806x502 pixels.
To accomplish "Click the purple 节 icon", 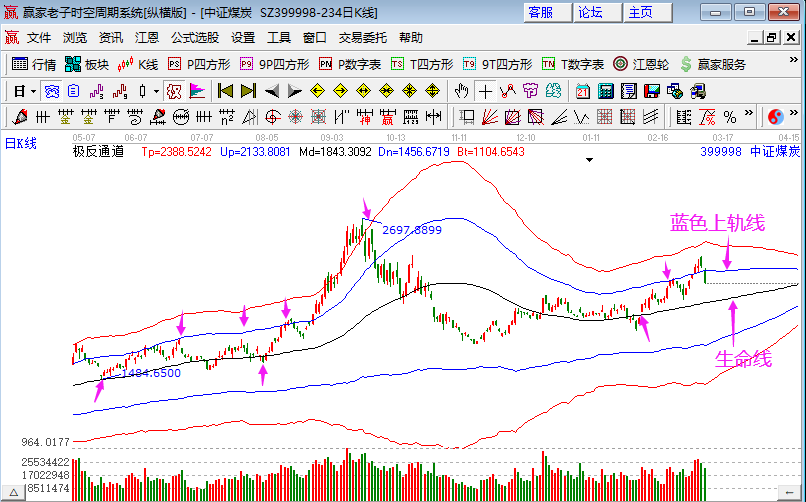I will pyautogui.click(x=530, y=91).
